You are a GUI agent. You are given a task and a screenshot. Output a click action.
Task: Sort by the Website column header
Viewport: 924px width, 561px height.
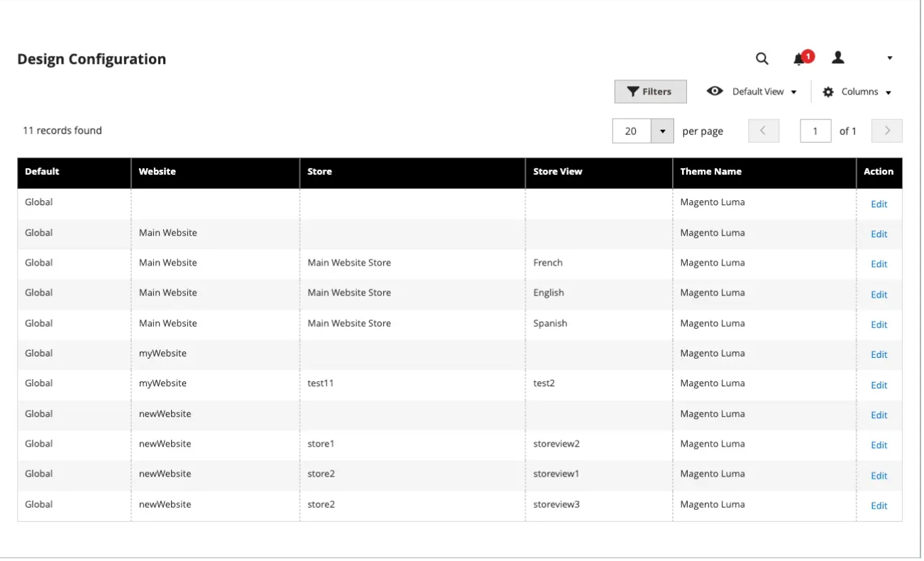[x=216, y=172]
